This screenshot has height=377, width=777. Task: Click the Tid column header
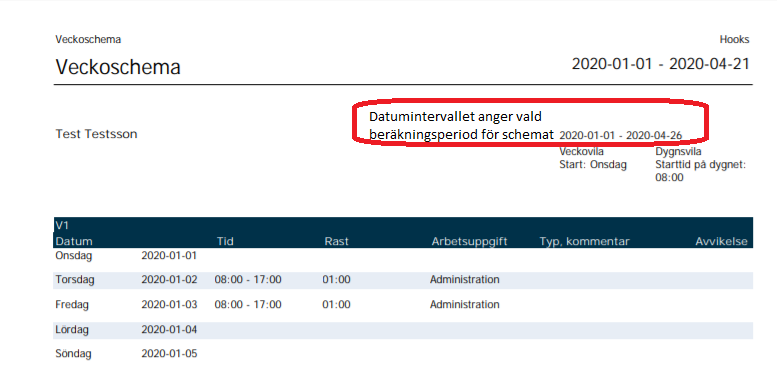pyautogui.click(x=225, y=241)
